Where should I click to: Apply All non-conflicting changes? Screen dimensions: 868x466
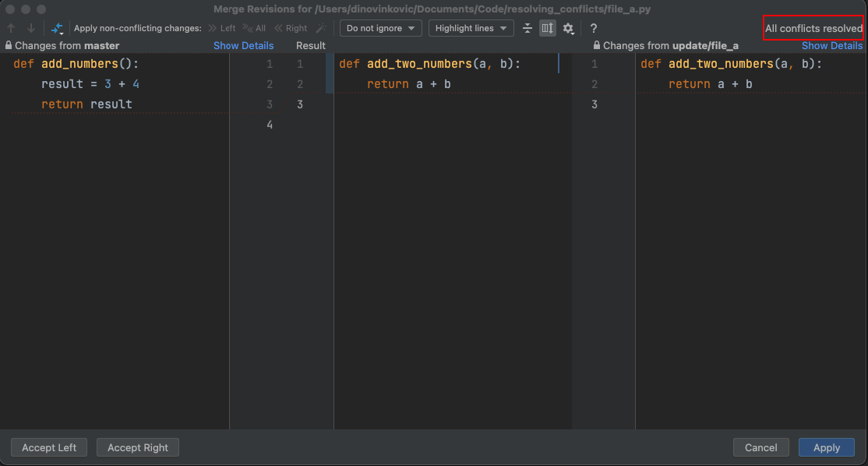click(x=253, y=27)
